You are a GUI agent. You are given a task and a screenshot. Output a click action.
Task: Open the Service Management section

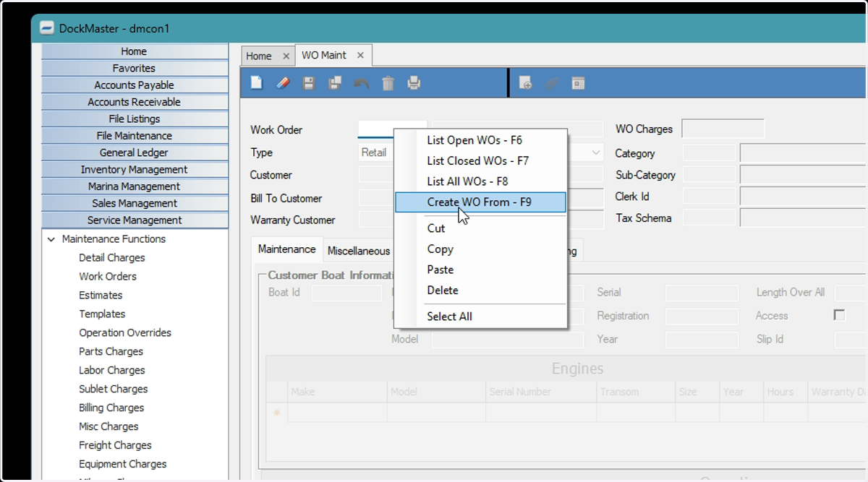[134, 220]
